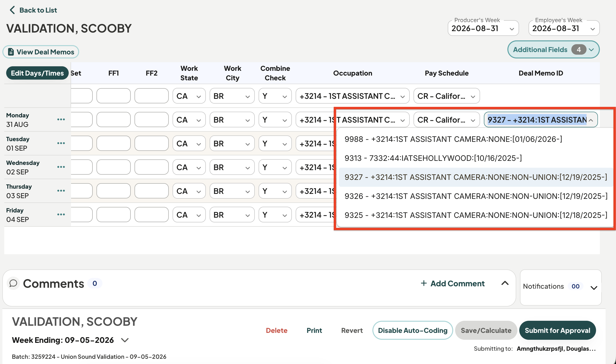Expand the Additional Fields panel
Screen dimensions: 616x364
click(x=553, y=50)
